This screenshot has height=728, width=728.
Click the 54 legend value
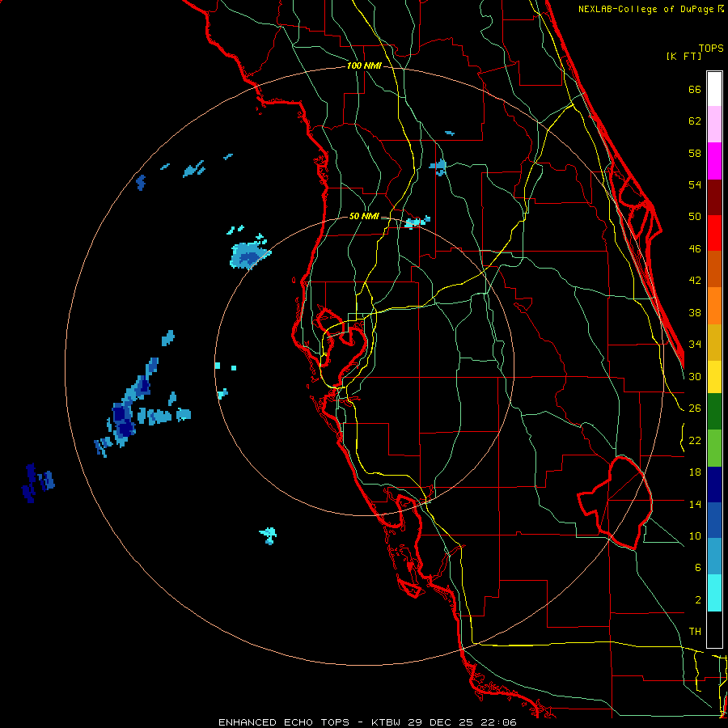tap(695, 184)
